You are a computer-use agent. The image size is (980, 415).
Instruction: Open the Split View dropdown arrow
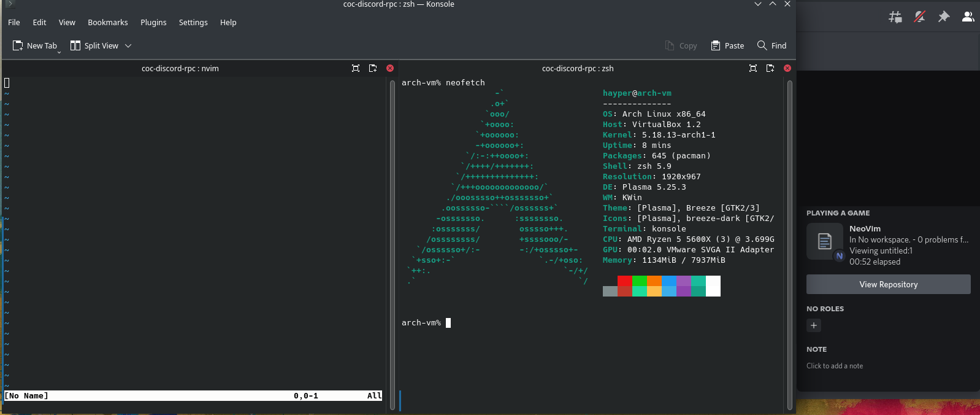[x=128, y=45]
